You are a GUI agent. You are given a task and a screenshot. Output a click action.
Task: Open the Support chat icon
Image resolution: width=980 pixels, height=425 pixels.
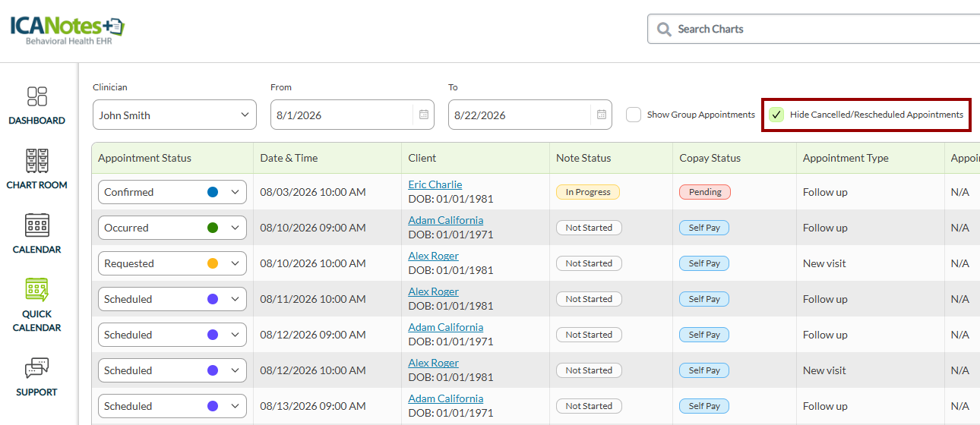coord(36,369)
